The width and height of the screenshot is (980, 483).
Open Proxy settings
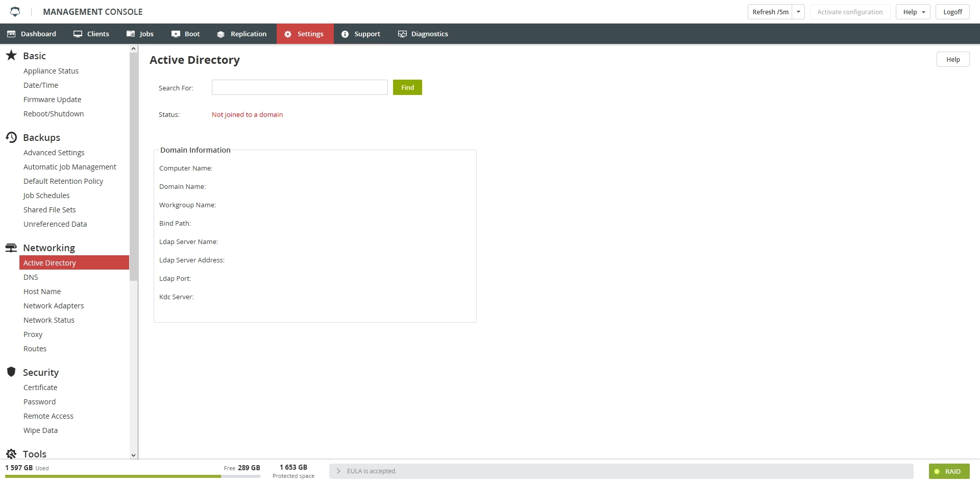[x=33, y=334]
